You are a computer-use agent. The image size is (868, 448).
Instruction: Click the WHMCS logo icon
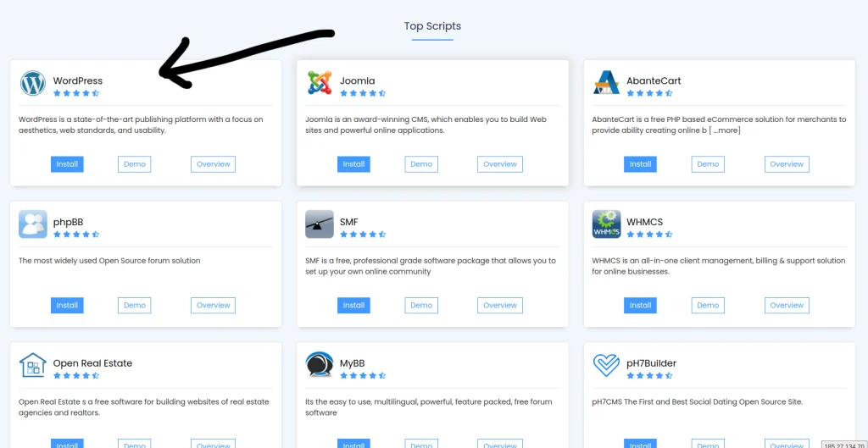(x=606, y=224)
